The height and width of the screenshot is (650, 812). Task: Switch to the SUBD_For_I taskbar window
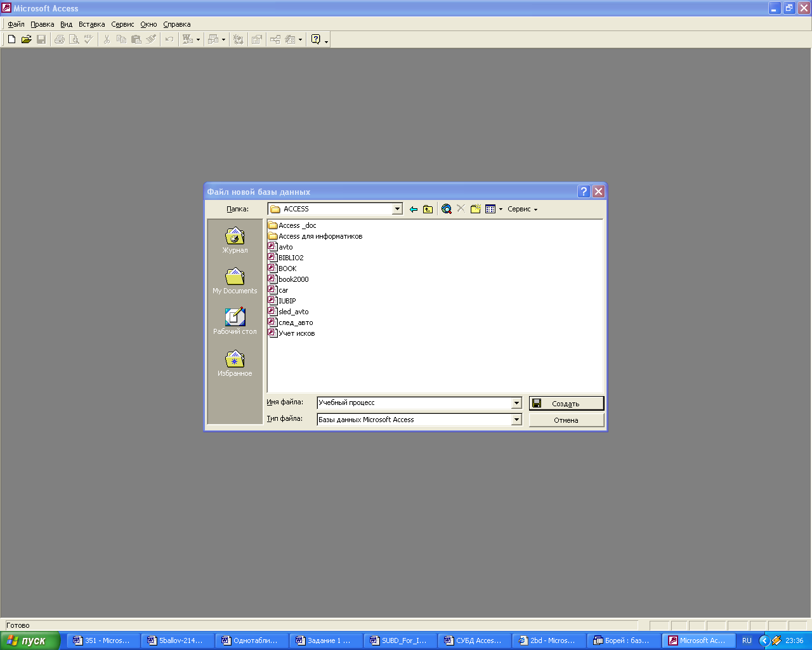[x=400, y=640]
